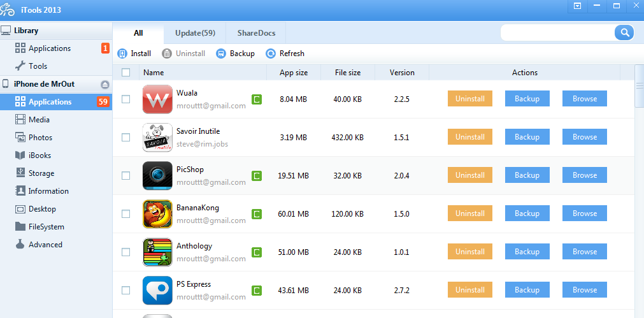Sort by App size column header
This screenshot has height=318, width=644.
(294, 72)
